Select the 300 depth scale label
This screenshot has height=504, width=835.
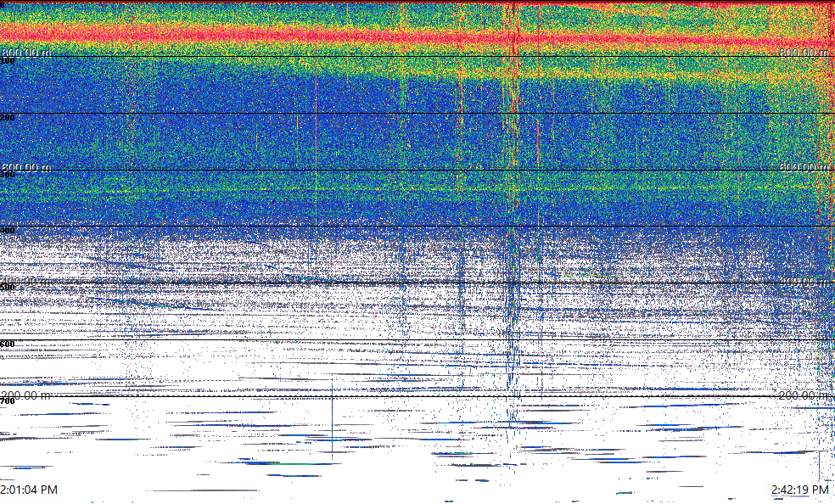pos(8,175)
